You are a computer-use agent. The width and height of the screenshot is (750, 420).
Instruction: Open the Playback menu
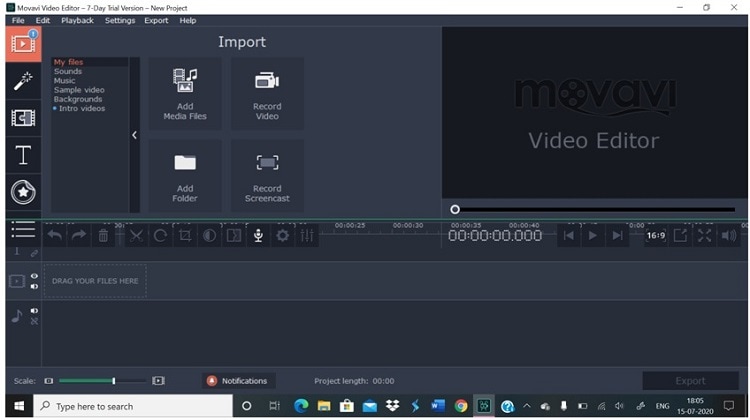(77, 21)
